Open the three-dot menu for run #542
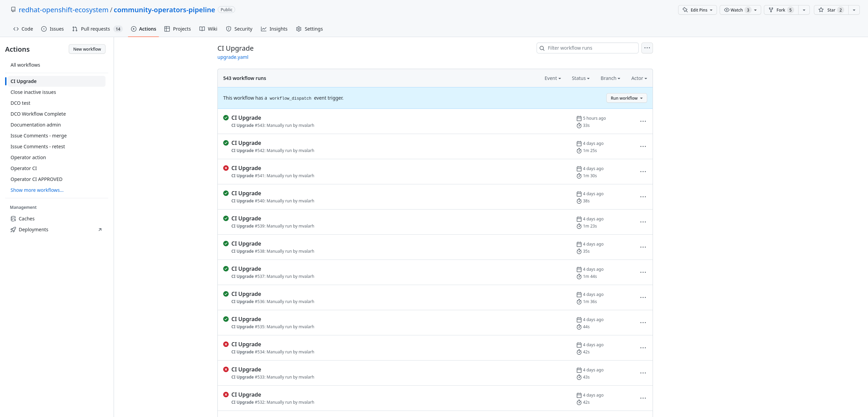Image resolution: width=868 pixels, height=417 pixels. 643,146
